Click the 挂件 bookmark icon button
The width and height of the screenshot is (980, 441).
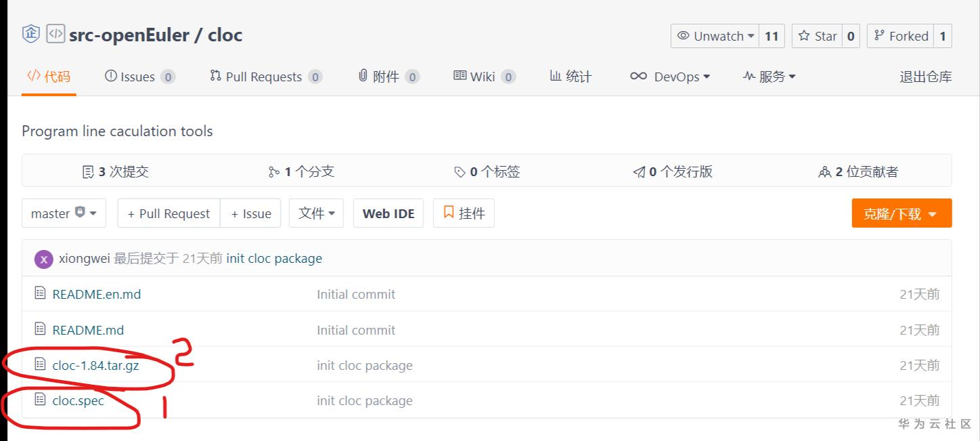tap(449, 213)
